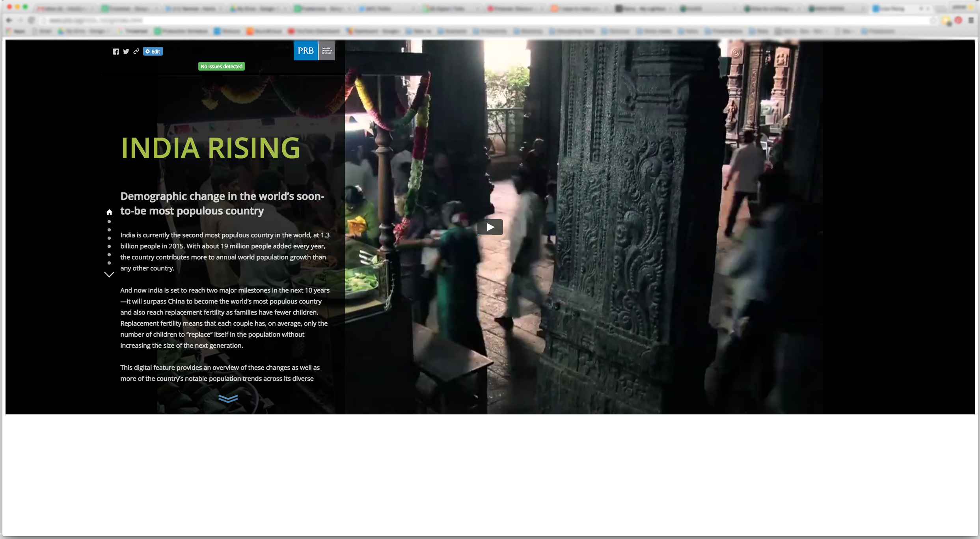Reload the page with the refresh icon

[x=32, y=20]
